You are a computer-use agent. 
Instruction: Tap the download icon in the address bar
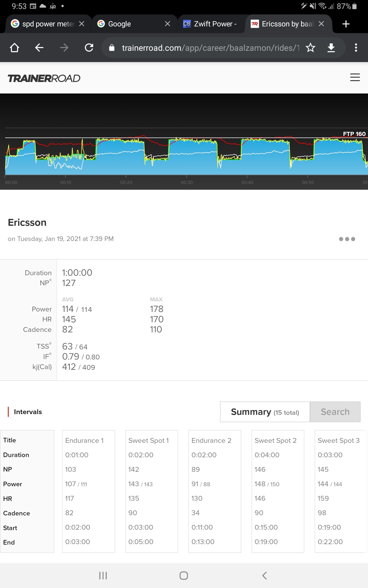(x=331, y=48)
